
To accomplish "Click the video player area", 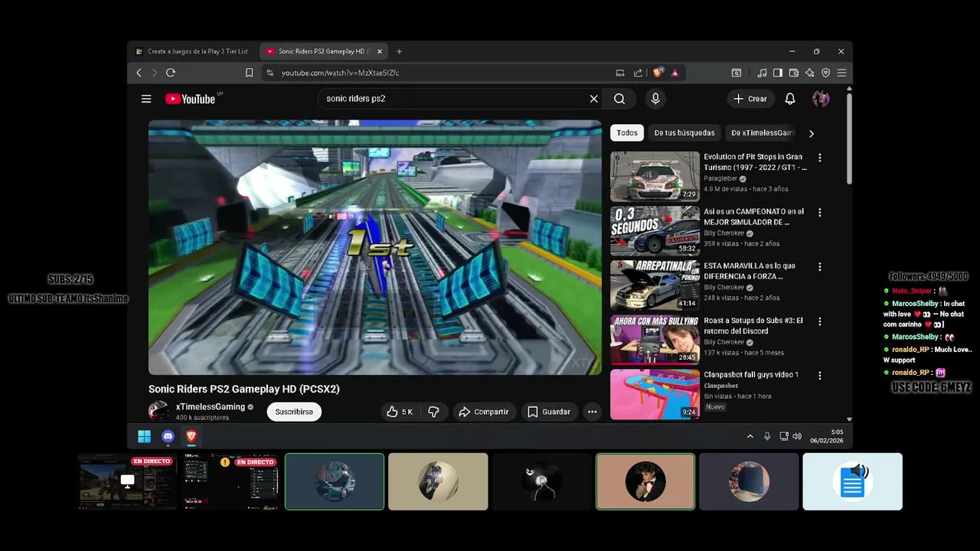I will point(375,247).
